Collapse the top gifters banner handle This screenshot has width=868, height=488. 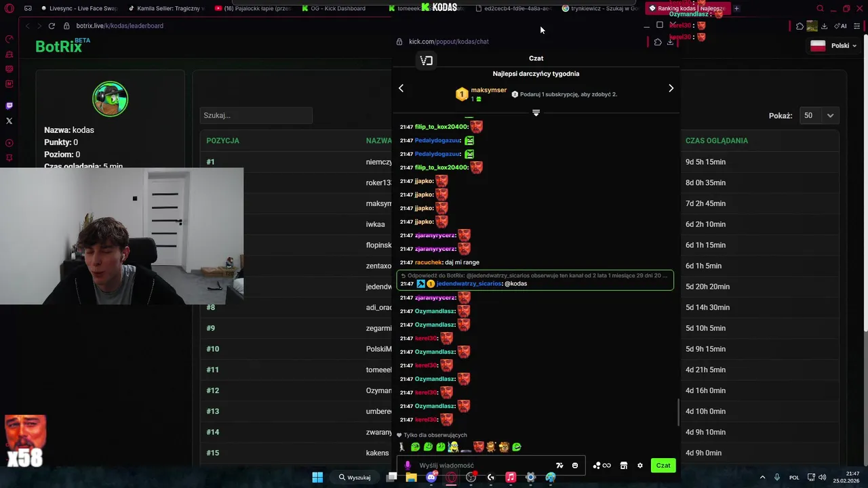(536, 113)
